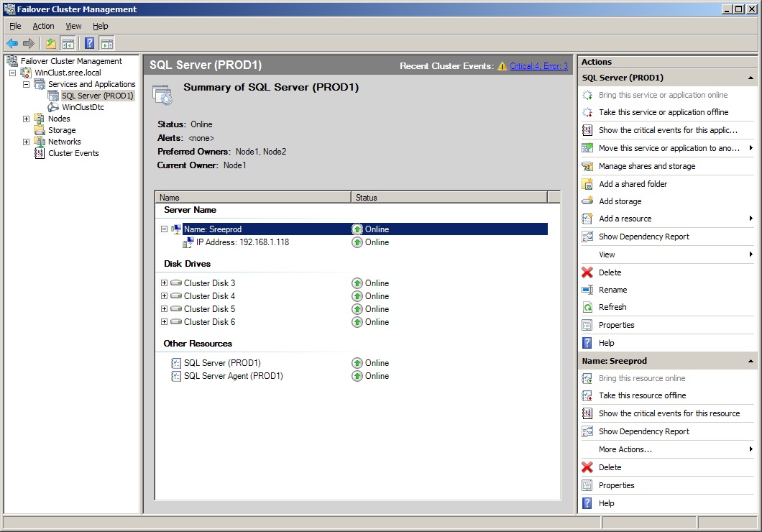Viewport: 762px width, 532px height.
Task: Click the red X Delete icon under Name: Sreeprod
Action: [x=587, y=467]
